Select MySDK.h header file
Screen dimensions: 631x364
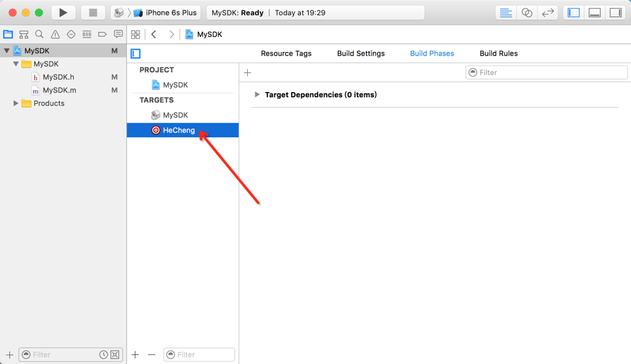point(58,78)
